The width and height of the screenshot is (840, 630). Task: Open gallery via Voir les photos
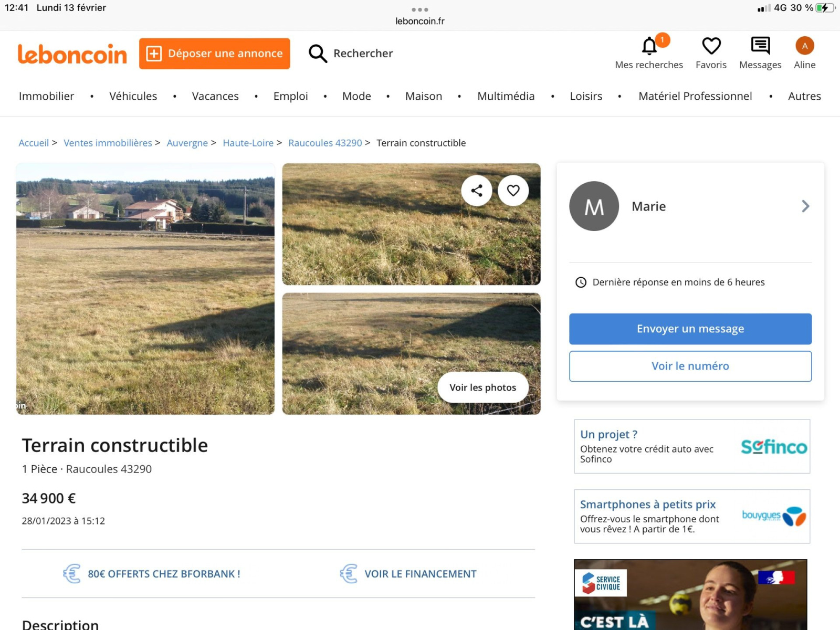pyautogui.click(x=482, y=387)
